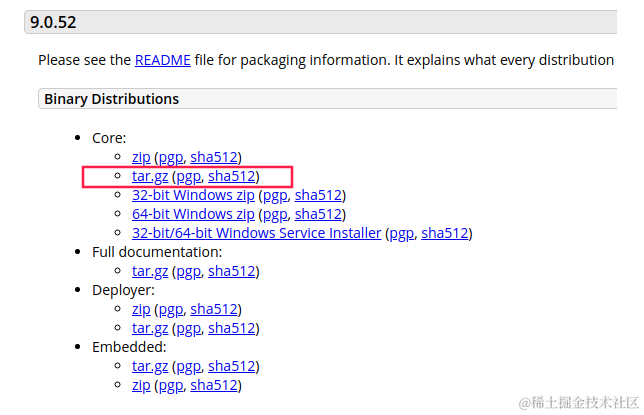Download the Core zip file
The image size is (644, 415).
click(141, 157)
